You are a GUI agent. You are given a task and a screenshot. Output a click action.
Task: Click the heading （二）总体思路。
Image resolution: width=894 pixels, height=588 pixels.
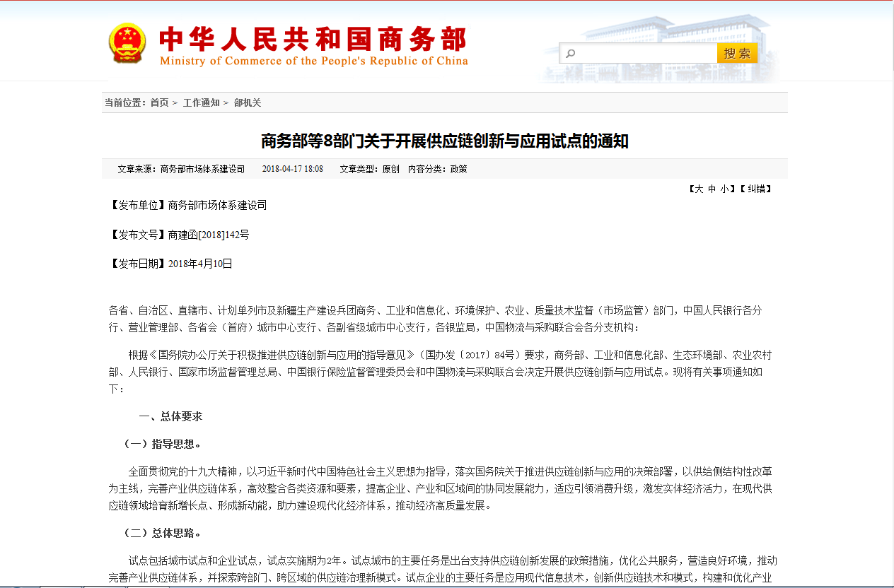(x=163, y=533)
